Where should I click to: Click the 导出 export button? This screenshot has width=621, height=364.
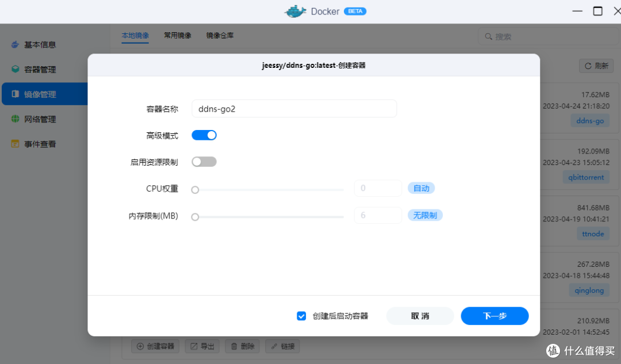[x=202, y=346]
